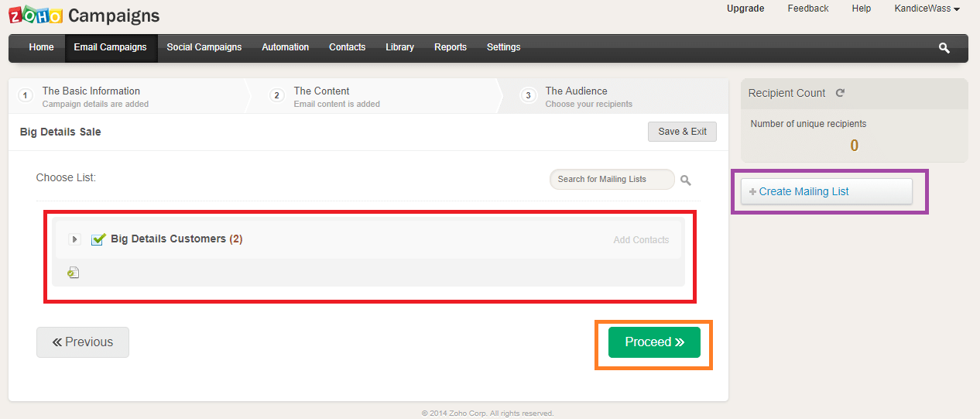Click Create Mailing List
The height and width of the screenshot is (419, 980).
tap(827, 192)
